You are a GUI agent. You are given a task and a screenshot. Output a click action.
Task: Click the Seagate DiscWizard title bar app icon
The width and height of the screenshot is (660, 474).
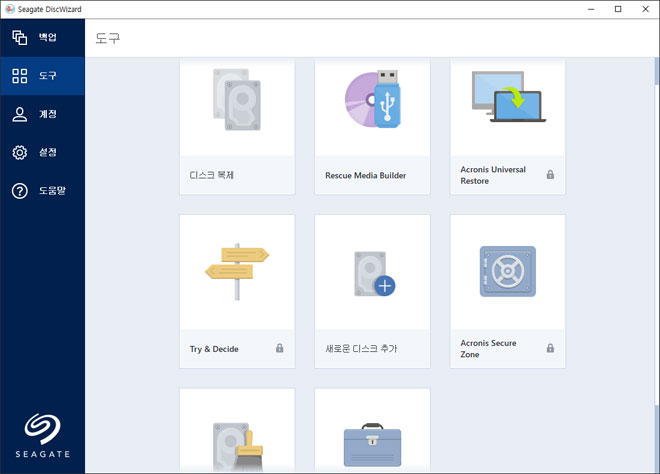pyautogui.click(x=10, y=9)
